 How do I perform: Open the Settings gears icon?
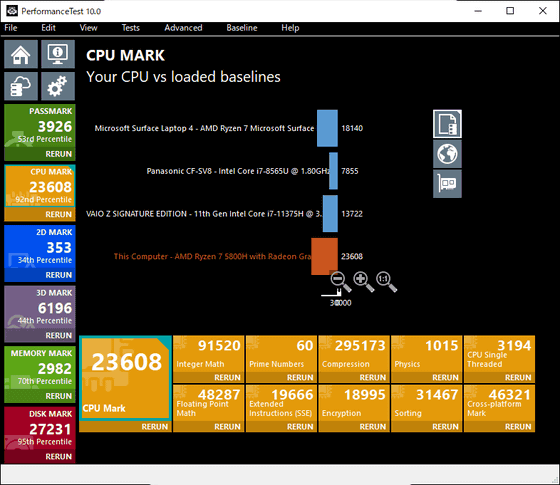[x=58, y=86]
